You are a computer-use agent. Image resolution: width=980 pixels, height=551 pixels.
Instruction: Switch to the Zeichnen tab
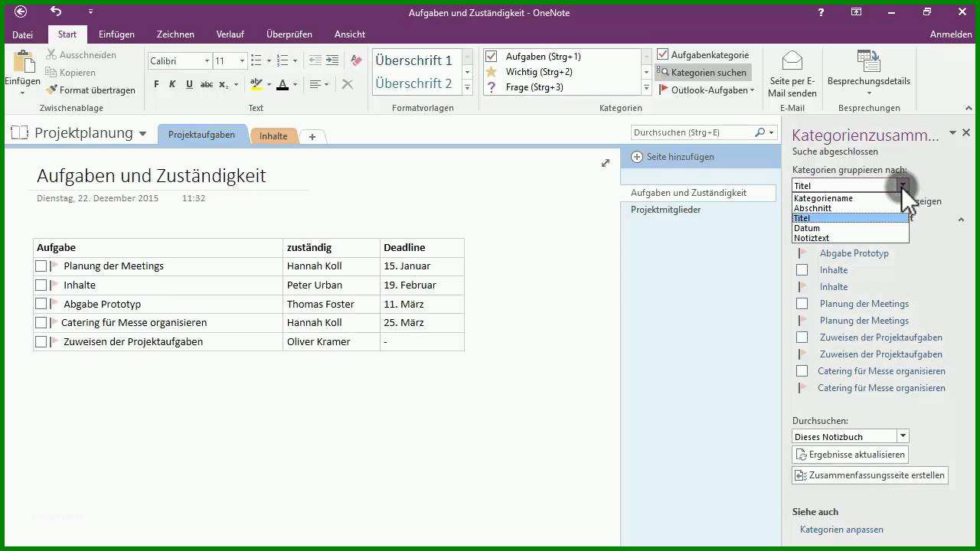coord(175,34)
